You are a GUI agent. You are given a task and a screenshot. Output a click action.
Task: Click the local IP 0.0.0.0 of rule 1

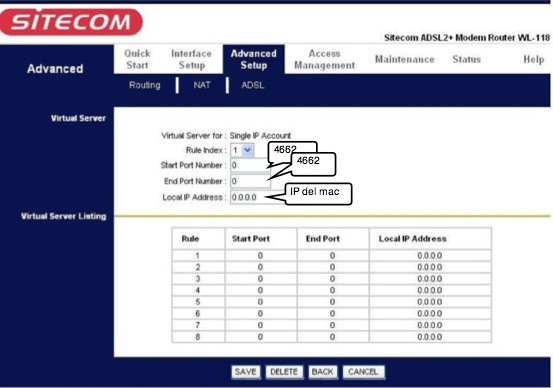coord(430,255)
